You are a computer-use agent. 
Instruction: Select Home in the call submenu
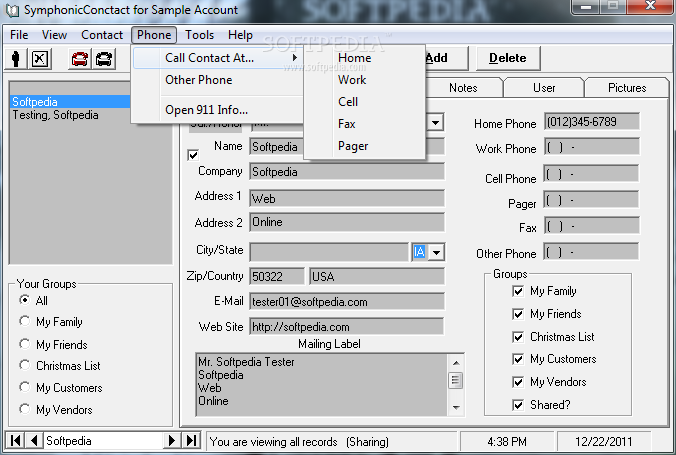click(x=364, y=58)
